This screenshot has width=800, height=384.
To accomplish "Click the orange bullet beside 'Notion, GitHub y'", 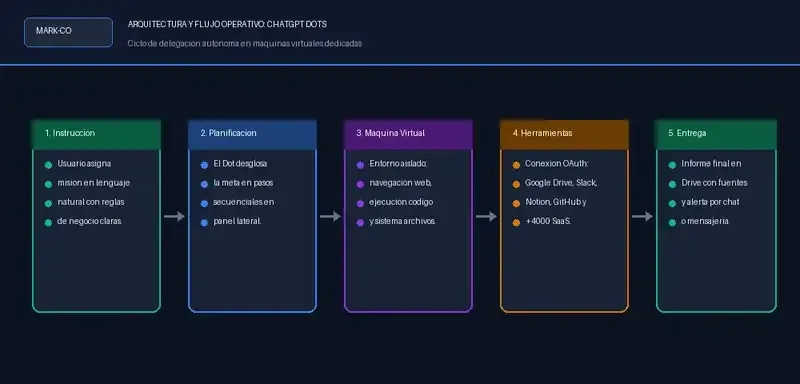I will click(516, 203).
